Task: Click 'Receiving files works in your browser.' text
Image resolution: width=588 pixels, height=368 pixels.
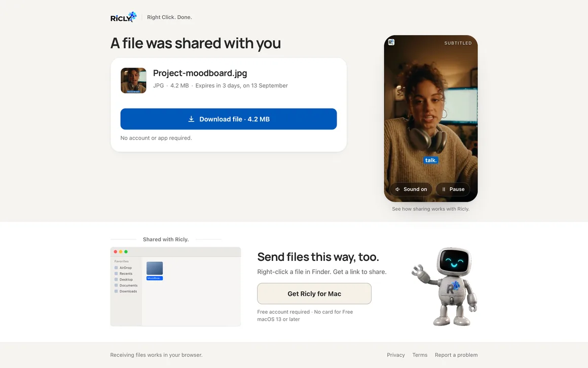Action: coord(156,355)
